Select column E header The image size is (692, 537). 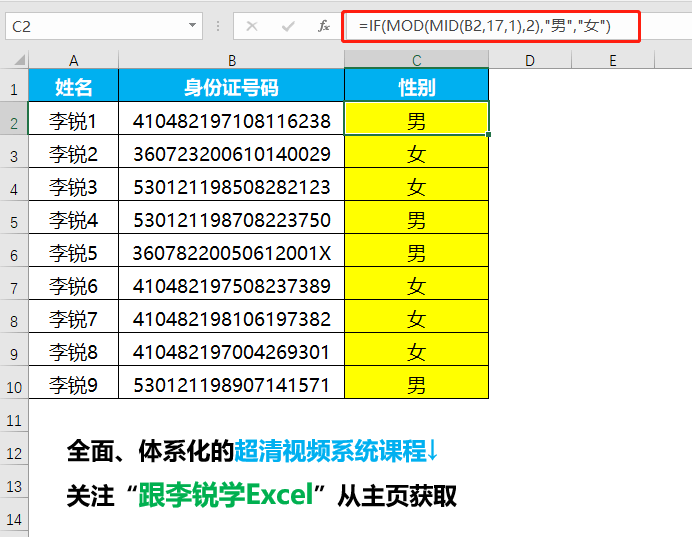613,60
